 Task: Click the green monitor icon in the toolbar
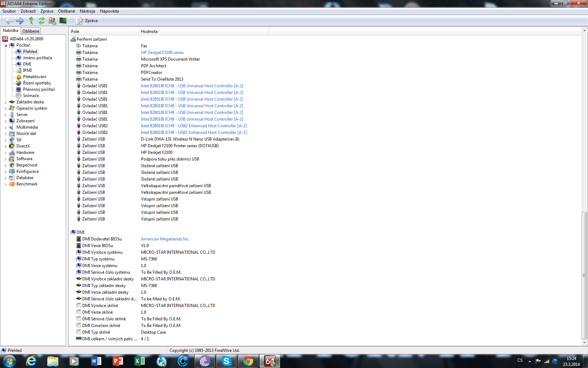click(x=63, y=21)
